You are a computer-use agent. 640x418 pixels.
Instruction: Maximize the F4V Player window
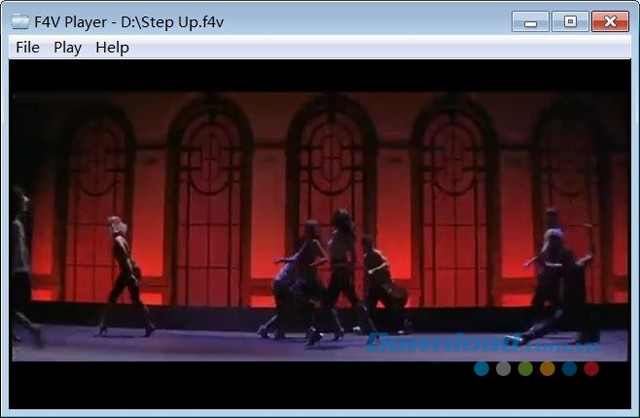pyautogui.click(x=570, y=21)
